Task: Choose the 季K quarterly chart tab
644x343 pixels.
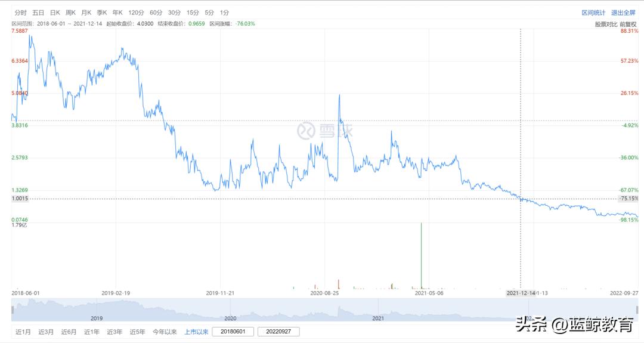Action: (102, 13)
